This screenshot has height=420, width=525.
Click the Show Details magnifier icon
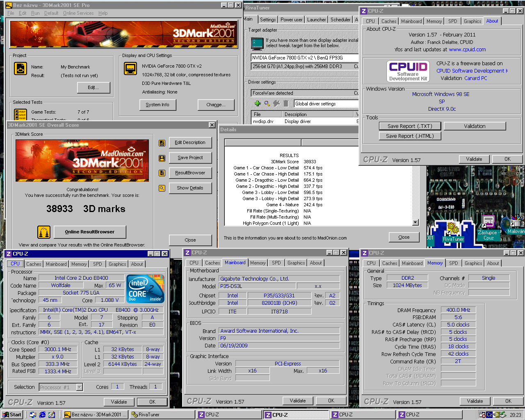point(162,188)
